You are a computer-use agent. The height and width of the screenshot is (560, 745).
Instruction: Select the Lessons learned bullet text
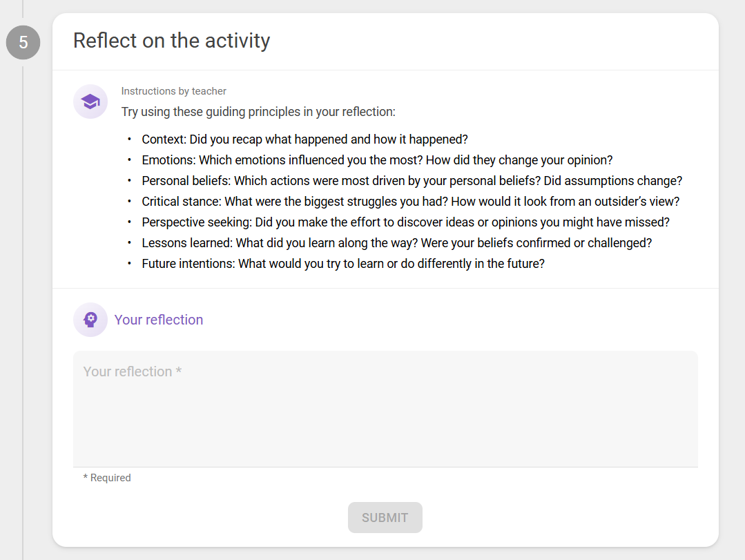click(397, 243)
